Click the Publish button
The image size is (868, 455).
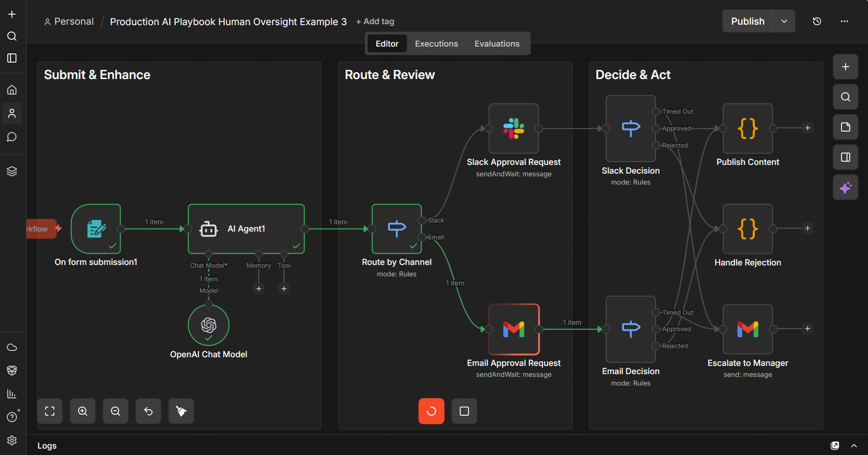(x=747, y=21)
